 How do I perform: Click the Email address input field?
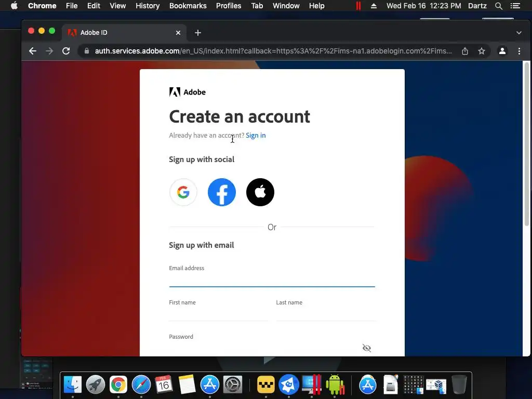272,280
